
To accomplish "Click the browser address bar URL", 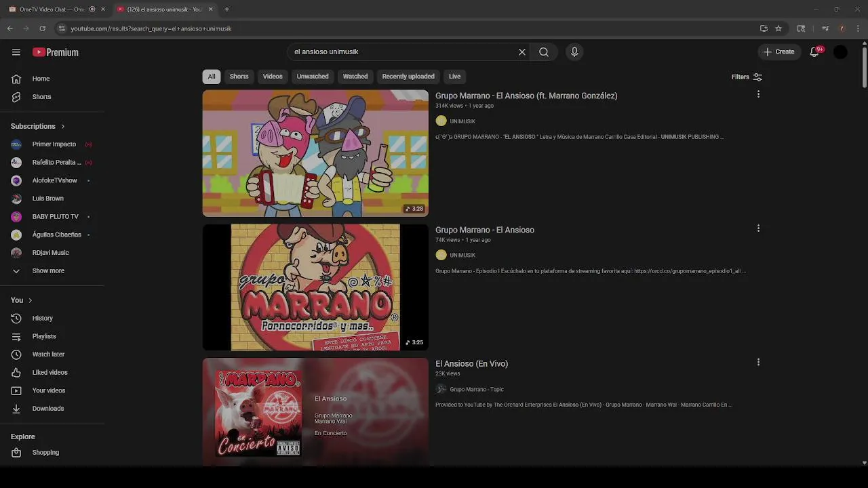I will click(x=151, y=28).
